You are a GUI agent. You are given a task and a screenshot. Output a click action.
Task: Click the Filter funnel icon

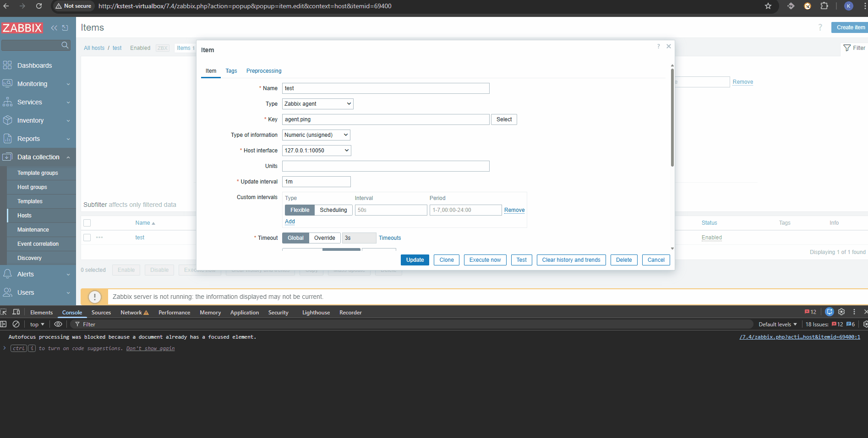tap(847, 48)
